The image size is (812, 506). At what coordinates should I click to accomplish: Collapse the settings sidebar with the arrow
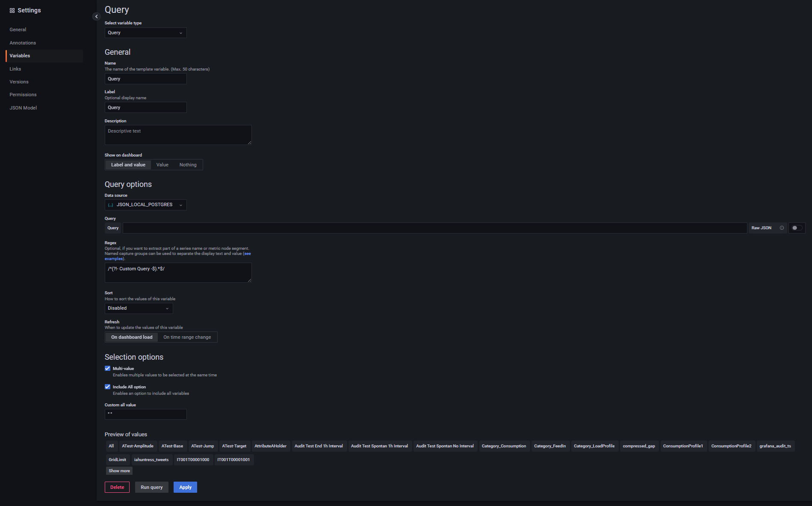96,16
